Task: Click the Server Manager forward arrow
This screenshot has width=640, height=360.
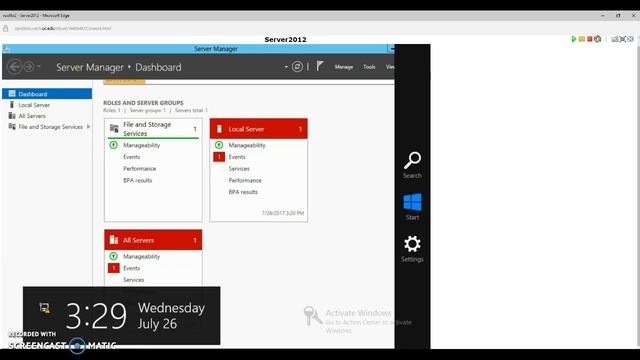Action: (29, 67)
